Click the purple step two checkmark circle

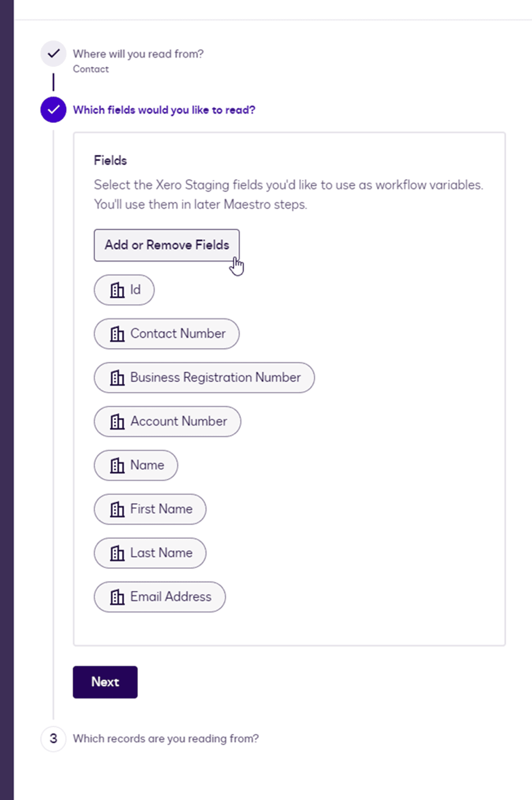[x=54, y=110]
